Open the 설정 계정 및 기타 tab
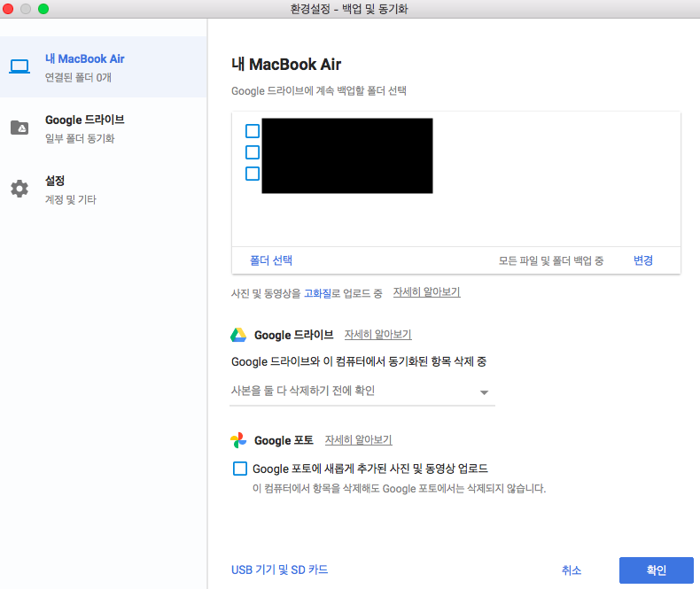 tap(104, 190)
